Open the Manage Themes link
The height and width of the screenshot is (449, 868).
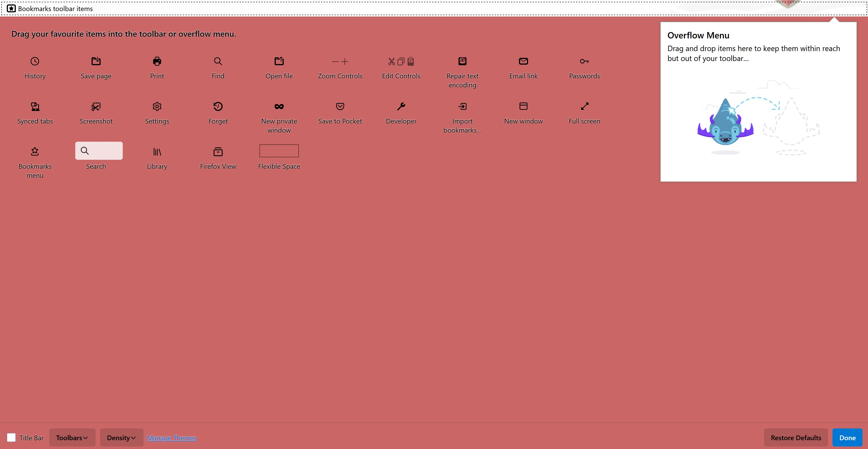point(172,437)
